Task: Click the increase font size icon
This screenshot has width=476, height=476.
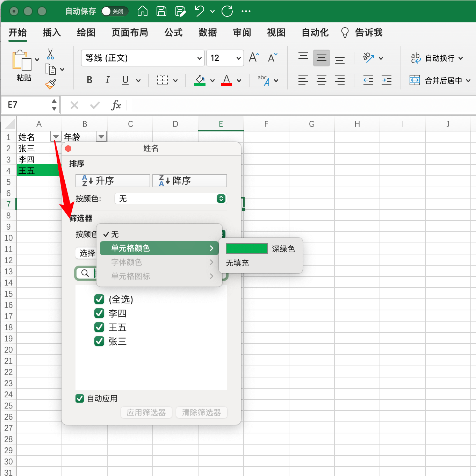Action: pyautogui.click(x=254, y=58)
